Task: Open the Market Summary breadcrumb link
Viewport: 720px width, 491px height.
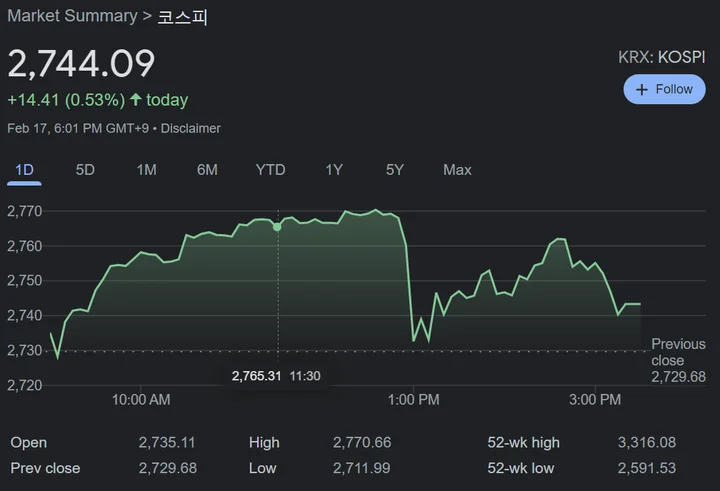Action: click(71, 16)
